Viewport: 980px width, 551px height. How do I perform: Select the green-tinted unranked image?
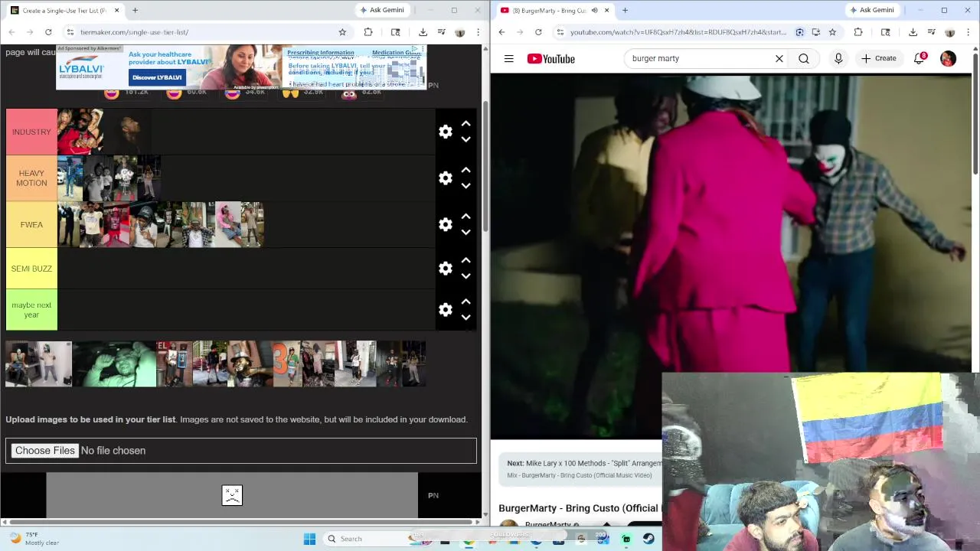pos(114,364)
